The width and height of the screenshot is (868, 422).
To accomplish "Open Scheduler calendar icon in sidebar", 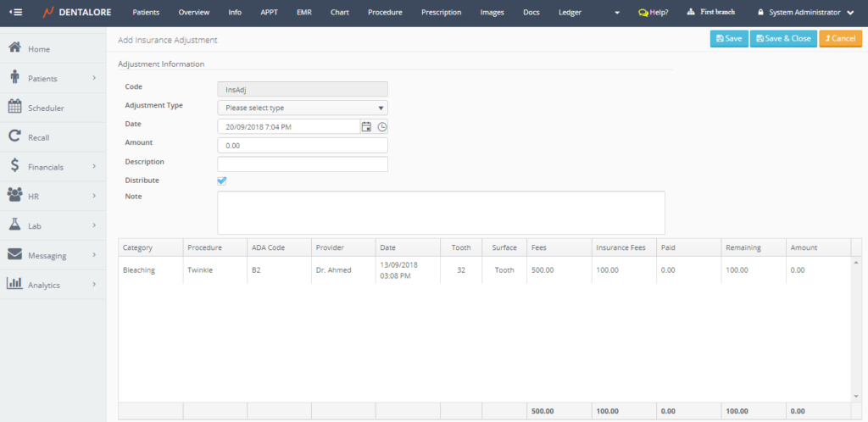I will [x=14, y=107].
